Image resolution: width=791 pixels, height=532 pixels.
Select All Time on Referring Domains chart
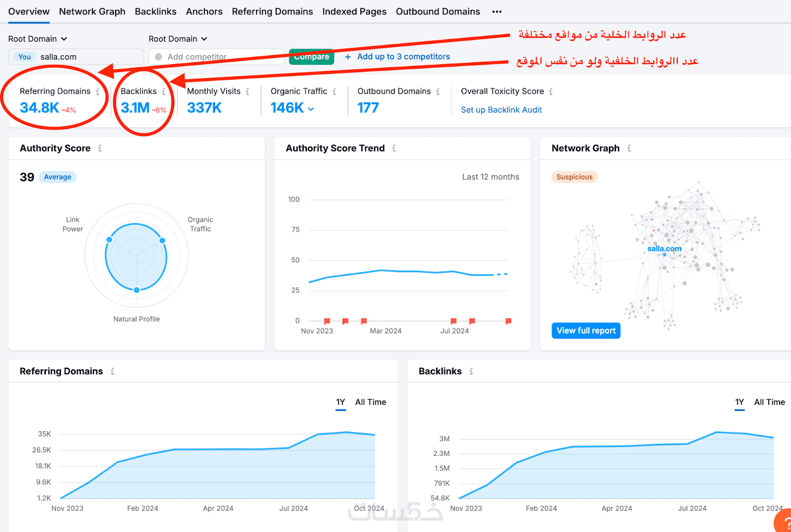point(371,402)
